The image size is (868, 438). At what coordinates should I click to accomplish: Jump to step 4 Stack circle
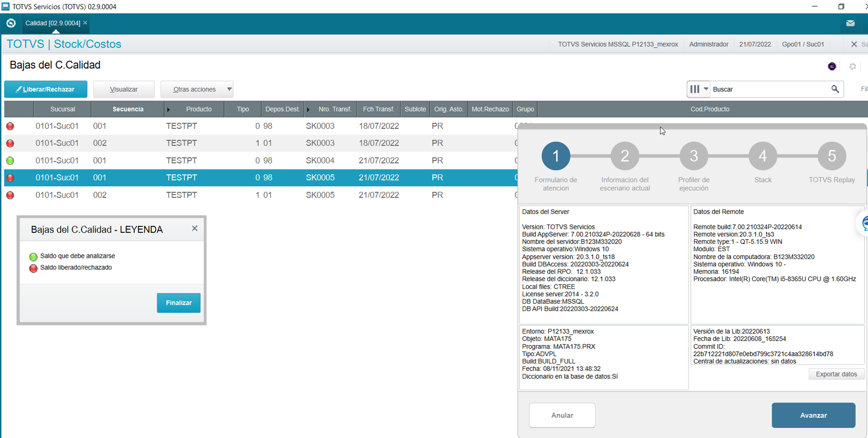pyautogui.click(x=763, y=156)
